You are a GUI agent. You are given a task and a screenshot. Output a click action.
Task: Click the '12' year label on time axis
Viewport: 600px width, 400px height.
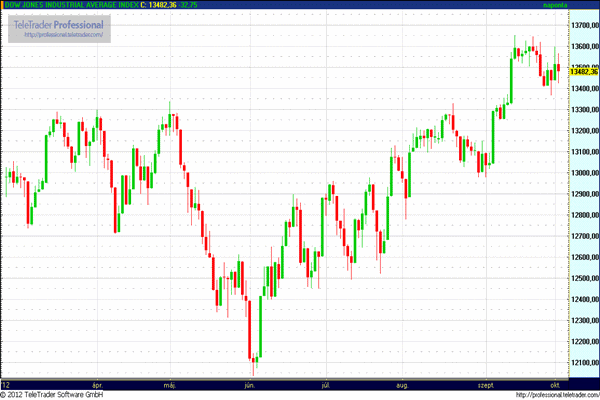(x=6, y=383)
